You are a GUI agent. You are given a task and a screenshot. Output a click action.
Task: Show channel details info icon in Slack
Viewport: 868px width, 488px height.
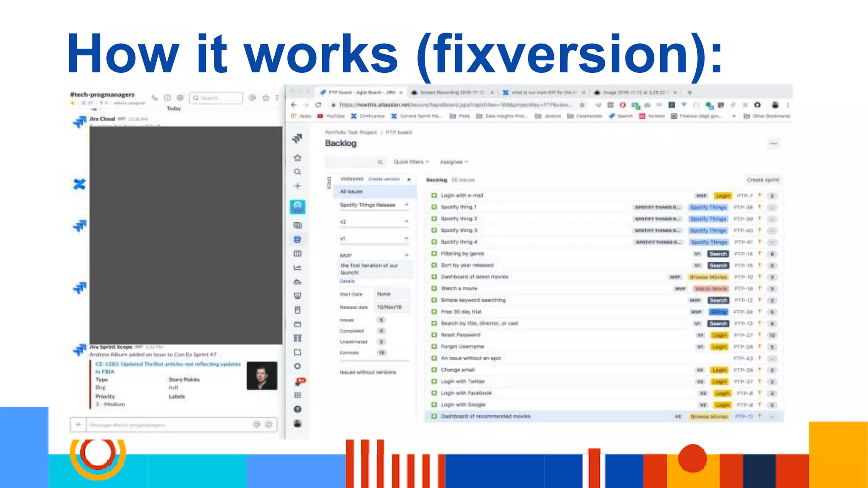(167, 98)
